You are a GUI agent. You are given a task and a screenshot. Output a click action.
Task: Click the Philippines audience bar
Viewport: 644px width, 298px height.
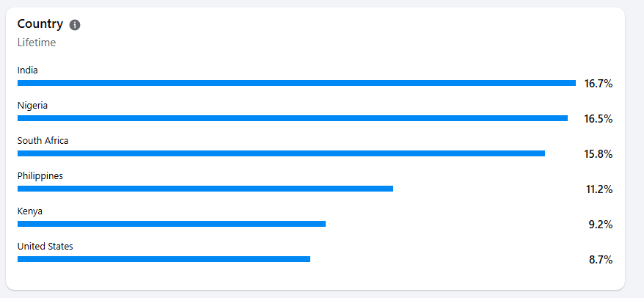click(205, 189)
